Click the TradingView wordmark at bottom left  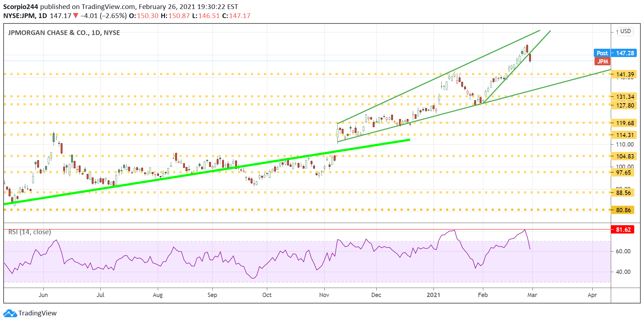[38, 313]
